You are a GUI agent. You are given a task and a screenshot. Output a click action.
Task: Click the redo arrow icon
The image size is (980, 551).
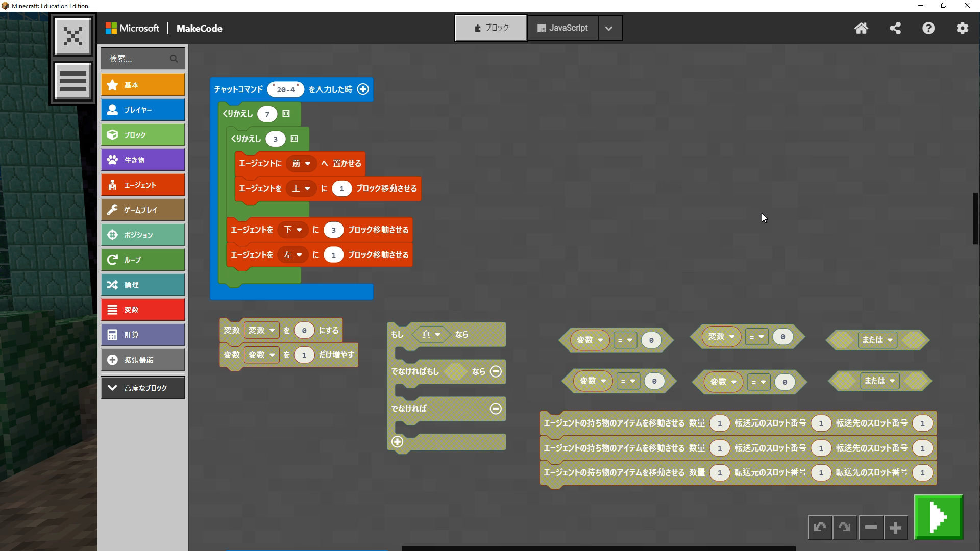tap(845, 528)
